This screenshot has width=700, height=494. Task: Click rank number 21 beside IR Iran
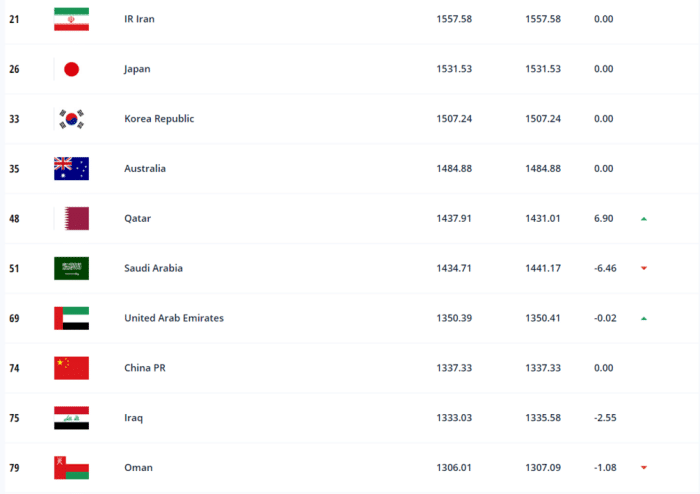click(x=14, y=19)
